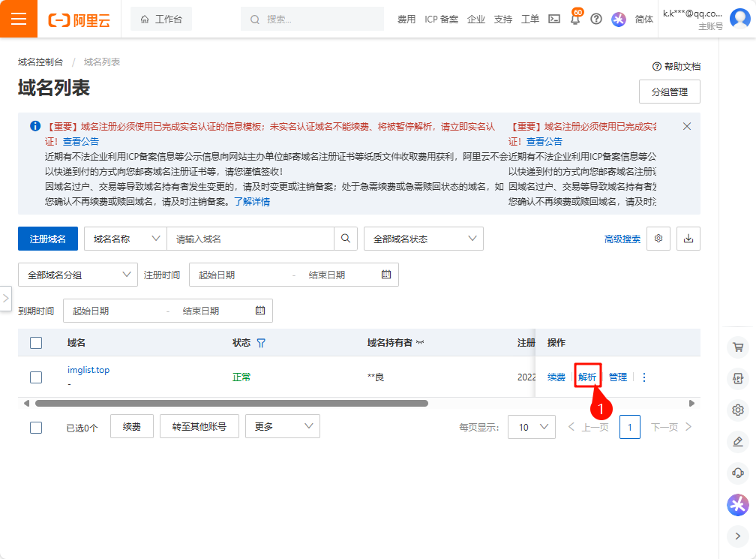Click the download export icon
Image resolution: width=756 pixels, height=559 pixels.
[x=688, y=239]
